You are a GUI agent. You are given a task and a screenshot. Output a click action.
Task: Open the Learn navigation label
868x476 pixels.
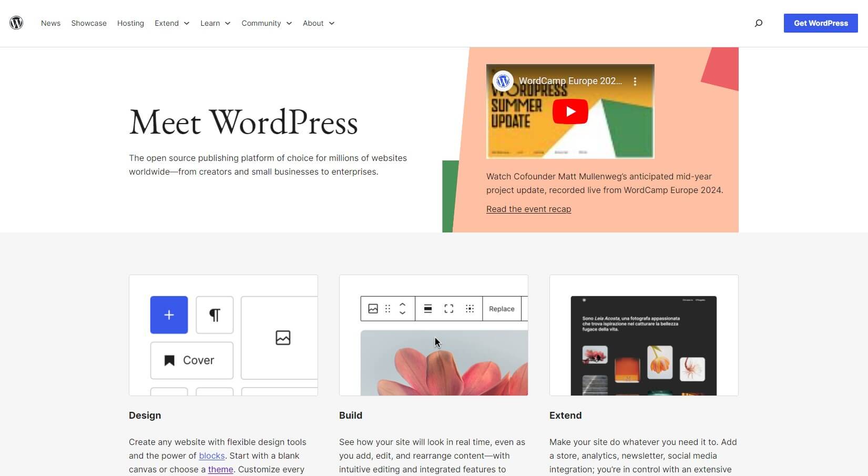pos(210,23)
